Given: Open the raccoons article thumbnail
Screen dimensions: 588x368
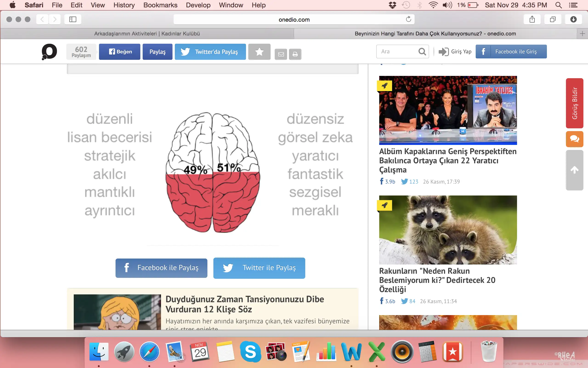Looking at the screenshot, I should [448, 230].
